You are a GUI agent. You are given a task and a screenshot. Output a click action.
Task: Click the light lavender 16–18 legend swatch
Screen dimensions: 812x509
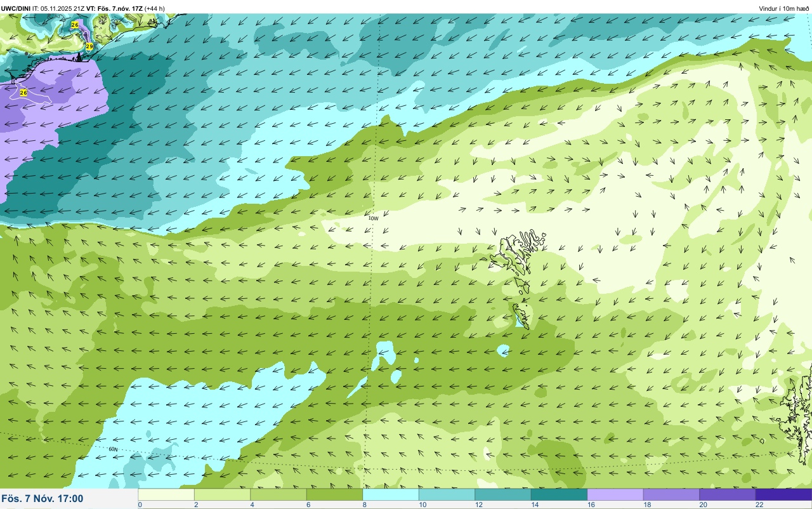(615, 494)
